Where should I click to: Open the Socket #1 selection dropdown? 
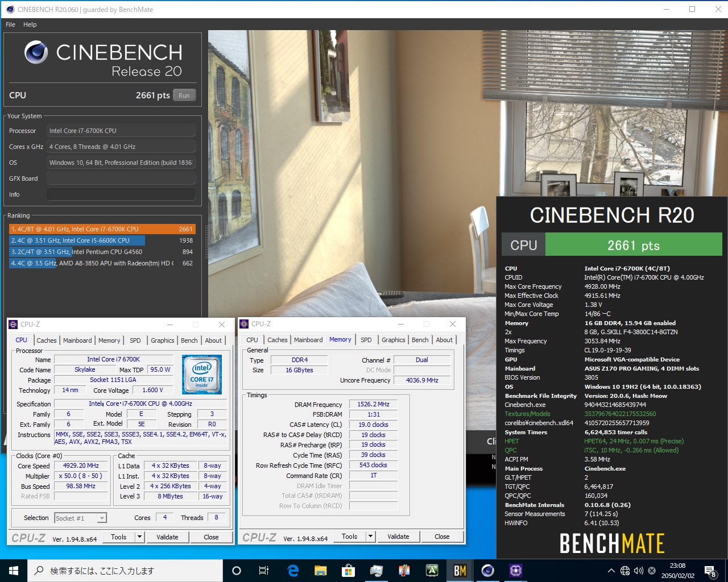[x=81, y=518]
